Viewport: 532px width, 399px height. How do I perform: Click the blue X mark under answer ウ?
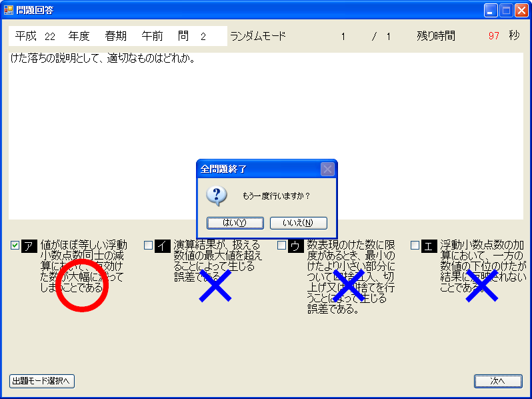click(349, 286)
